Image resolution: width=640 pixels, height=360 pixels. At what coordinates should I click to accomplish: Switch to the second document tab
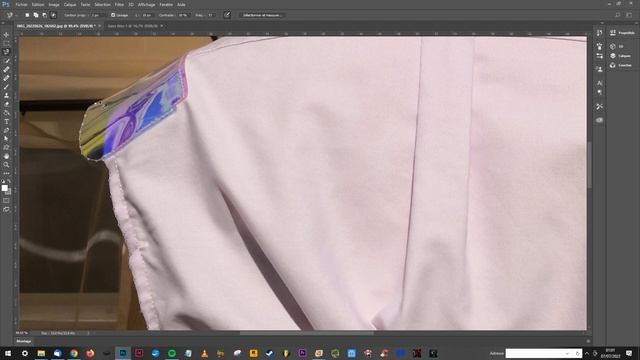pos(133,26)
